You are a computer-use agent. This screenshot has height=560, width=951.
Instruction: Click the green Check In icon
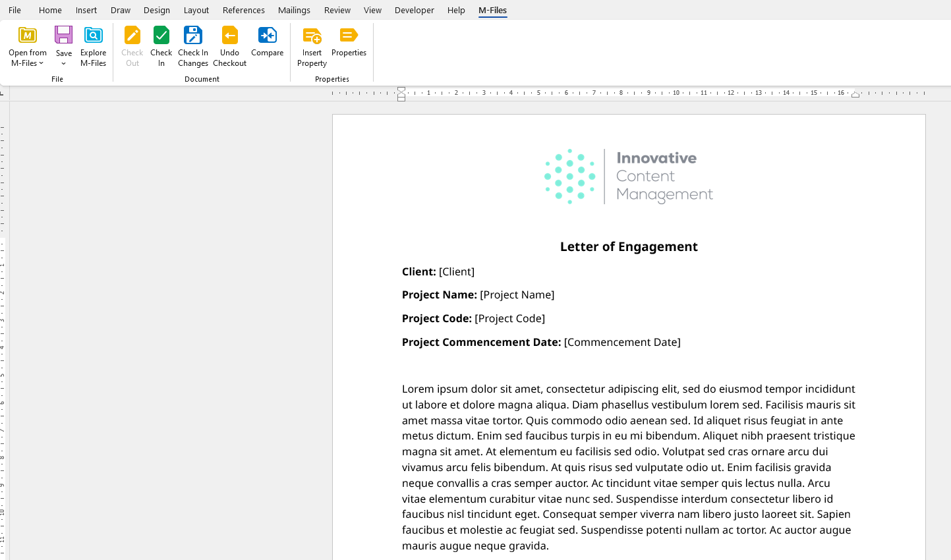pos(161,35)
